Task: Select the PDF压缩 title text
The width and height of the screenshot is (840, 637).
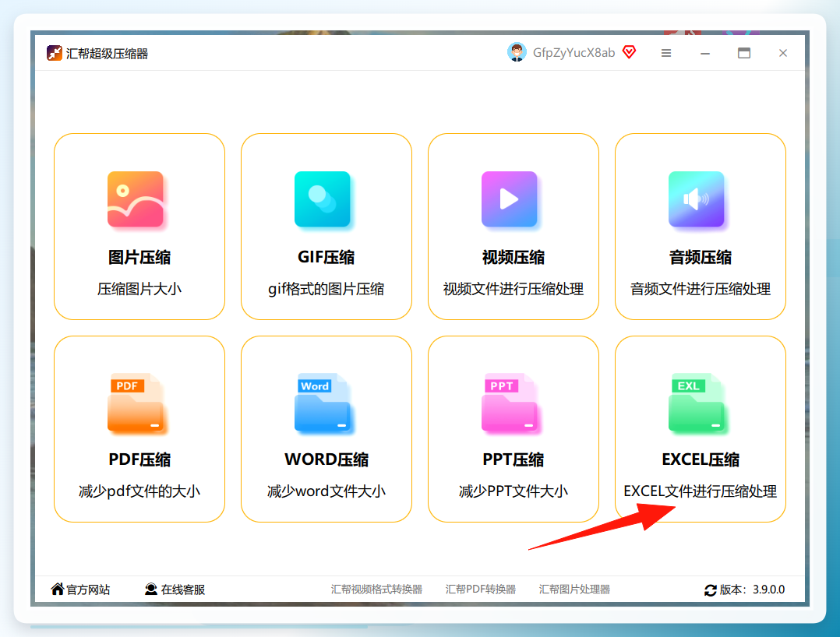Action: [x=139, y=459]
